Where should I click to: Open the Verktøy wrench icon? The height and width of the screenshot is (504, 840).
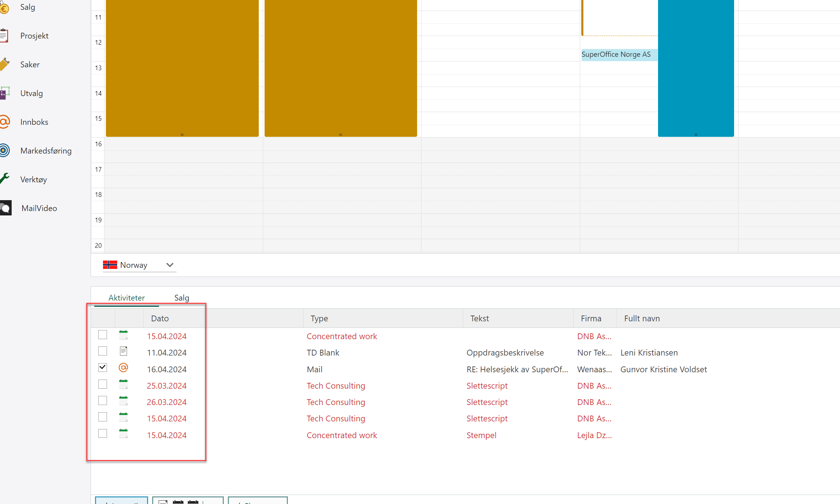pos(5,179)
